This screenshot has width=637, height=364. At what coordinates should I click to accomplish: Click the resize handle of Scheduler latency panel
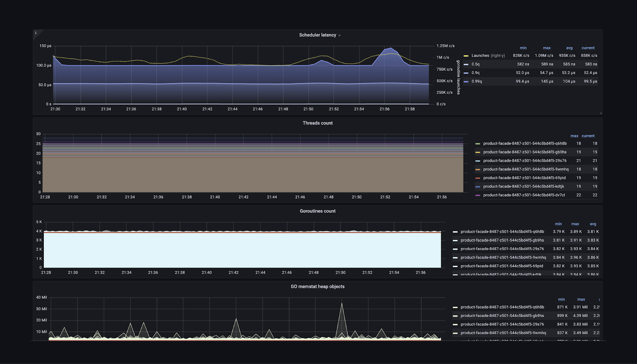(x=600, y=113)
